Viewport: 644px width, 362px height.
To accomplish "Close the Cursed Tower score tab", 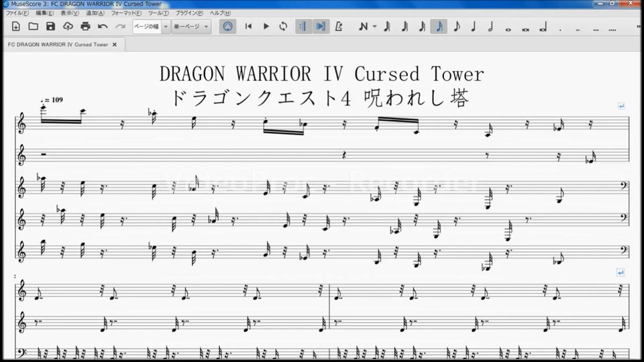I will [x=115, y=44].
